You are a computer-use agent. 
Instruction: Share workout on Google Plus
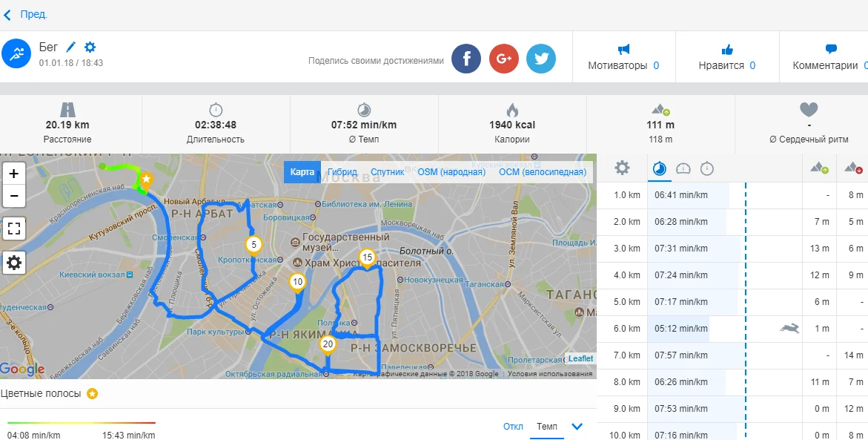point(504,58)
